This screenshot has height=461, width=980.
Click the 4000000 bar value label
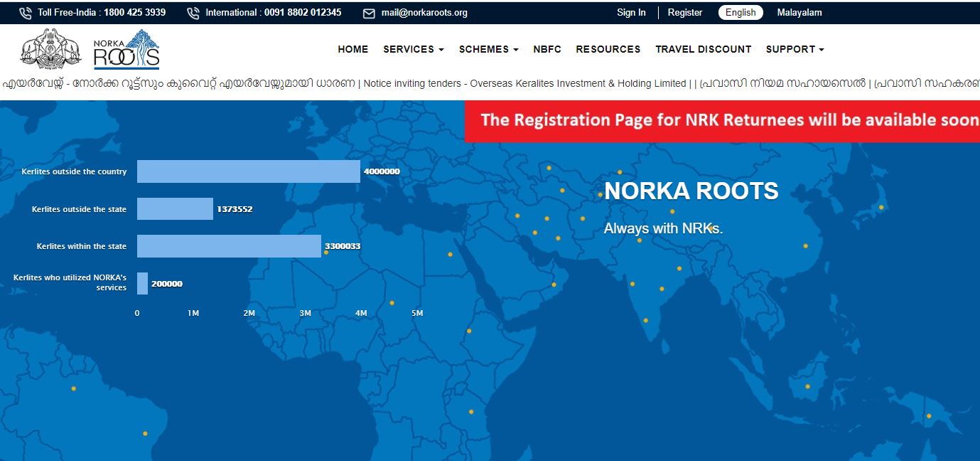pyautogui.click(x=382, y=172)
